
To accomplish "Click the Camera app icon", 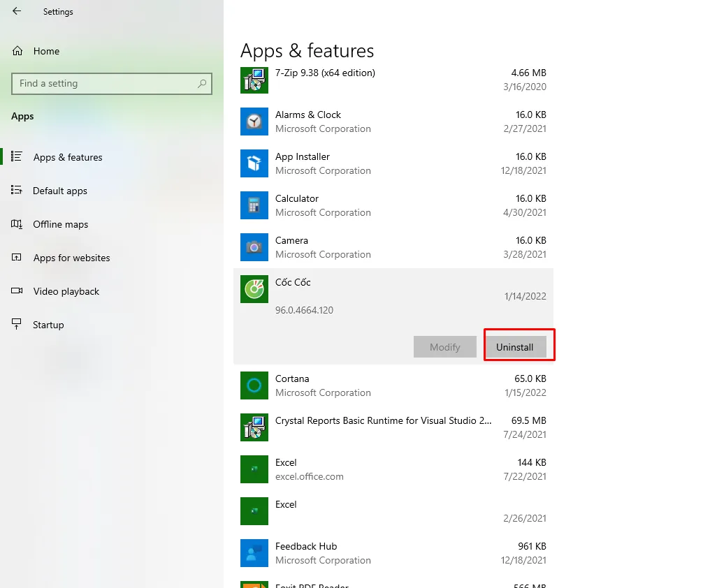I will click(x=254, y=247).
